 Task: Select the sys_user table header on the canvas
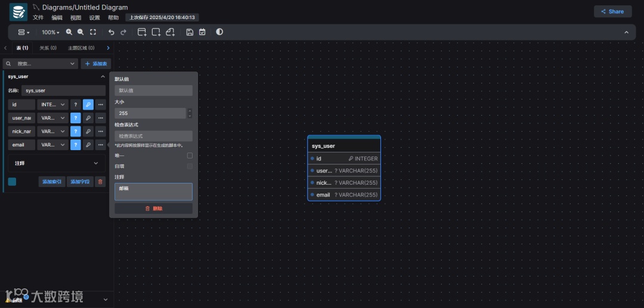344,145
